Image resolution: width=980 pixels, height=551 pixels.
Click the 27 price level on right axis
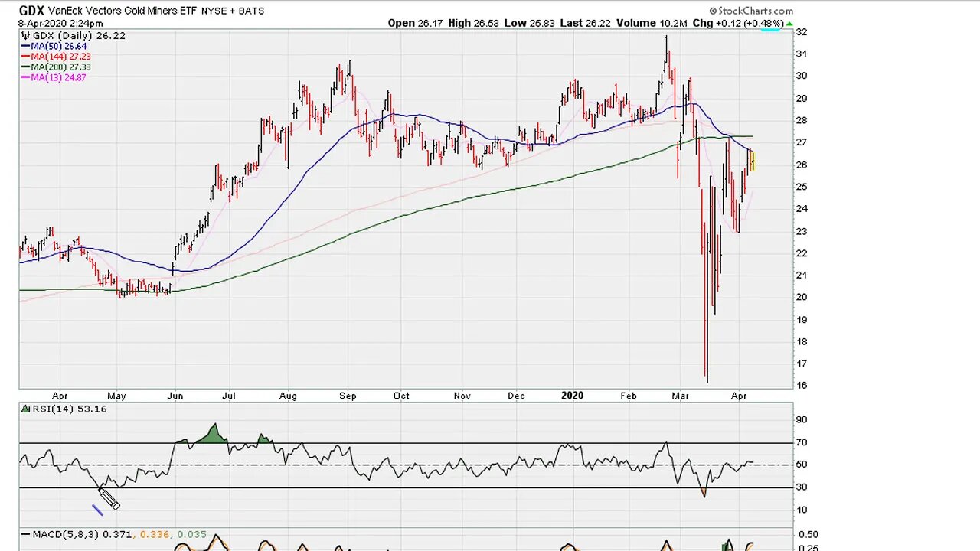point(802,142)
